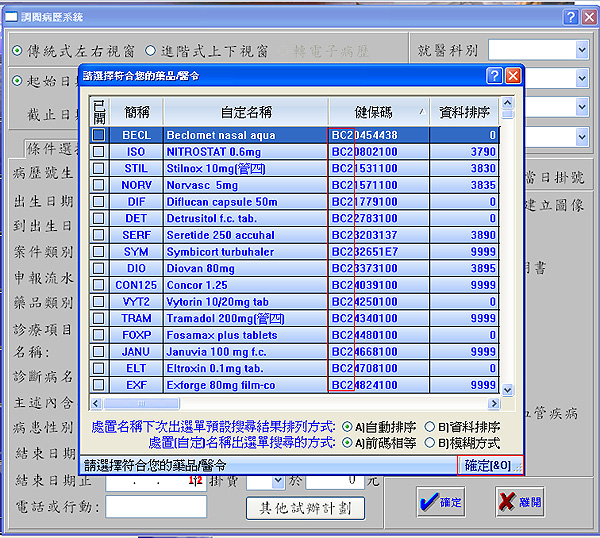Click the red X 離開 button
The height and width of the screenshot is (538, 600).
521,502
